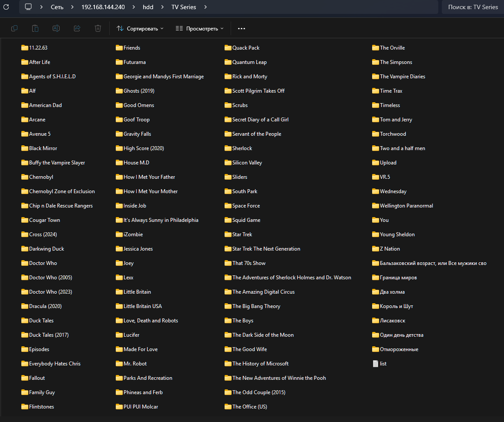The width and height of the screenshot is (504, 422).
Task: Go to 192.168.144.240 breadcrumb segment
Action: tap(103, 7)
